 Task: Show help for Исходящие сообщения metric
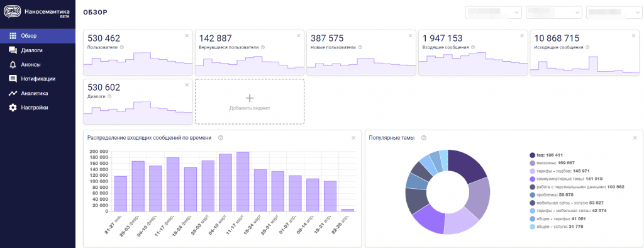(588, 47)
